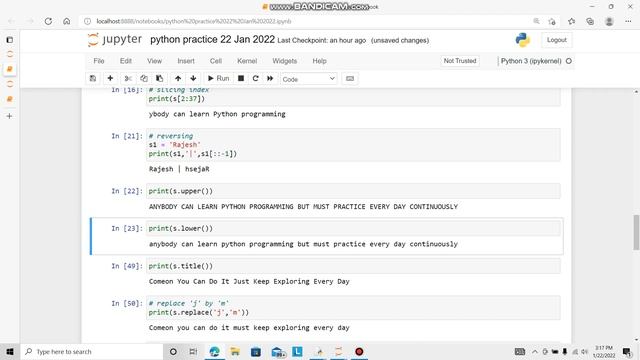Click inside the print(s.lower()) code cell
640x360 pixels.
click(x=353, y=229)
